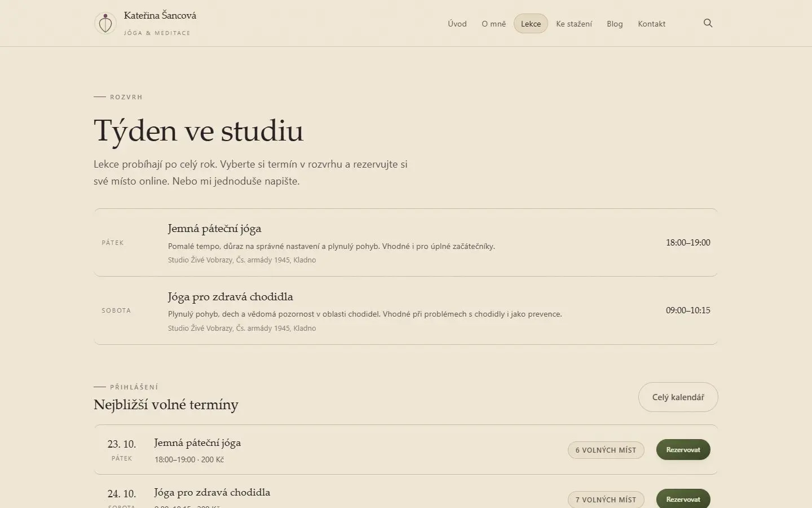
Task: Click the JÓGA & MEDITACE tagline
Action: point(157,33)
